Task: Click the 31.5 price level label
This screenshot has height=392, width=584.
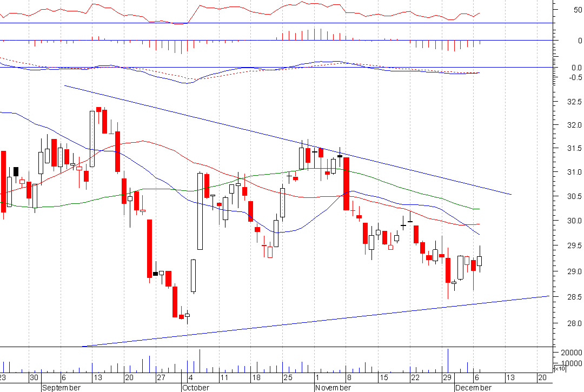Action: pyautogui.click(x=574, y=149)
